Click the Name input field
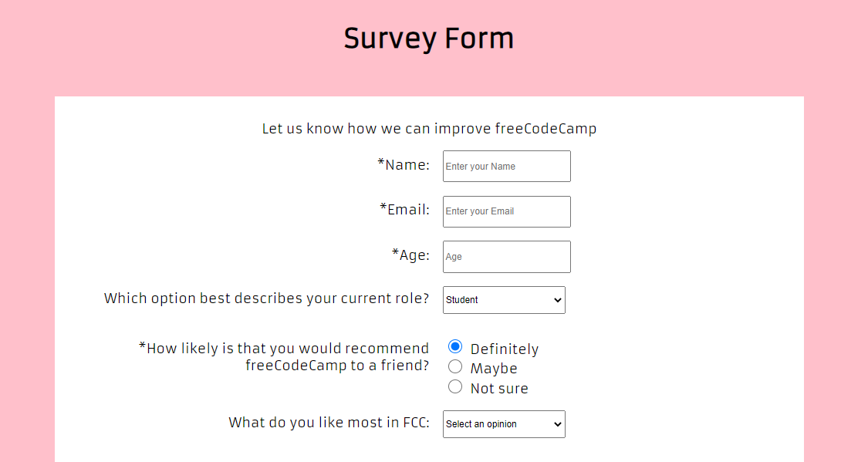Screen dimensions: 868x462 pos(506,167)
